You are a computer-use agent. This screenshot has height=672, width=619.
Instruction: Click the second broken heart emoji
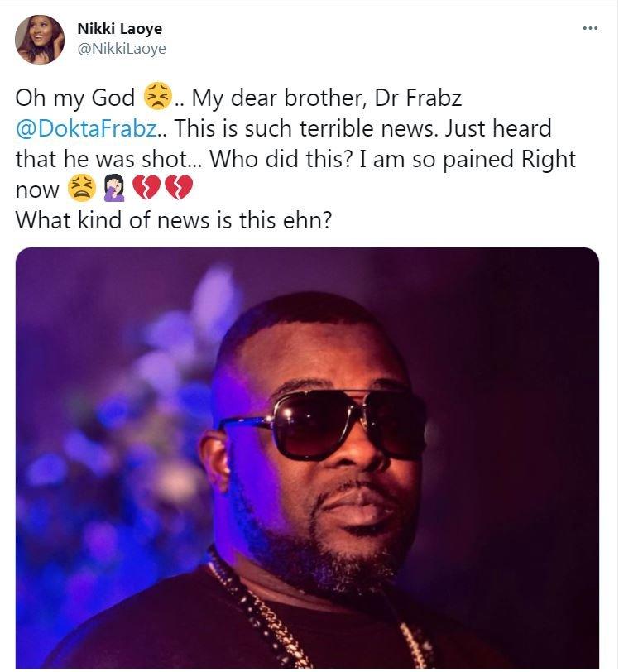pos(178,190)
